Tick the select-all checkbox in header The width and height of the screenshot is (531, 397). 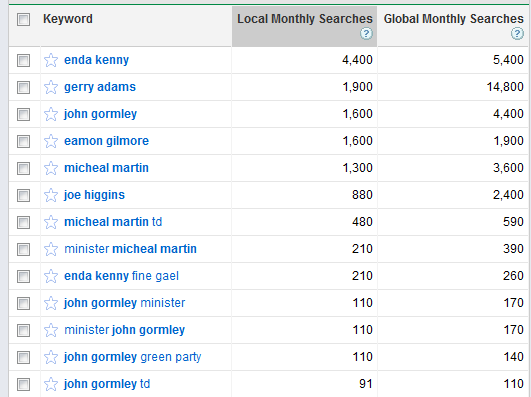[x=24, y=19]
